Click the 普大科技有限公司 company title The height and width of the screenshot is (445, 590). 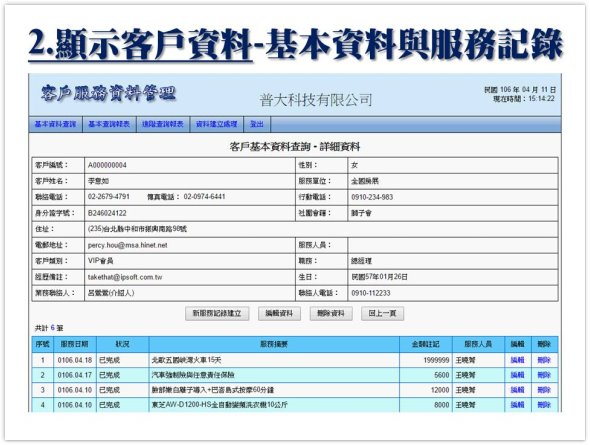click(x=316, y=100)
